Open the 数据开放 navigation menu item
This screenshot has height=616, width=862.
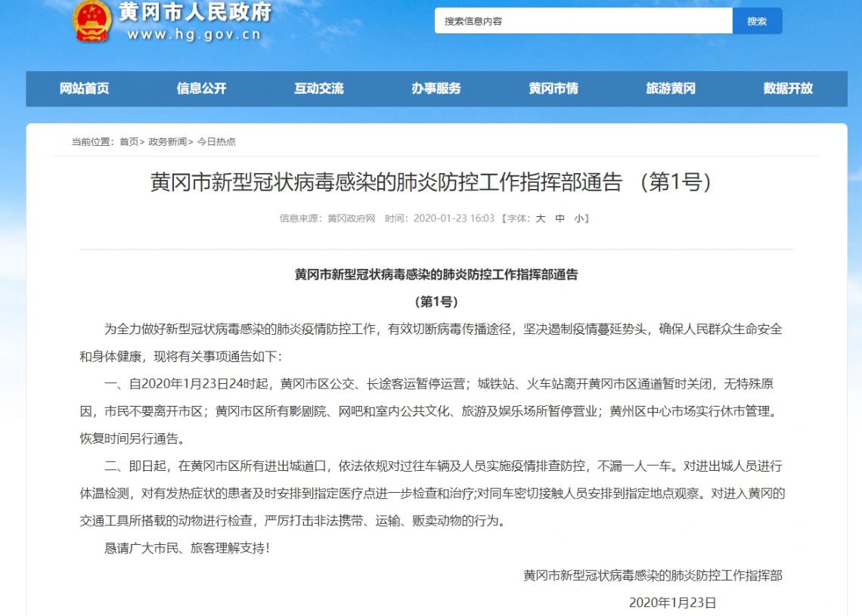[x=789, y=88]
